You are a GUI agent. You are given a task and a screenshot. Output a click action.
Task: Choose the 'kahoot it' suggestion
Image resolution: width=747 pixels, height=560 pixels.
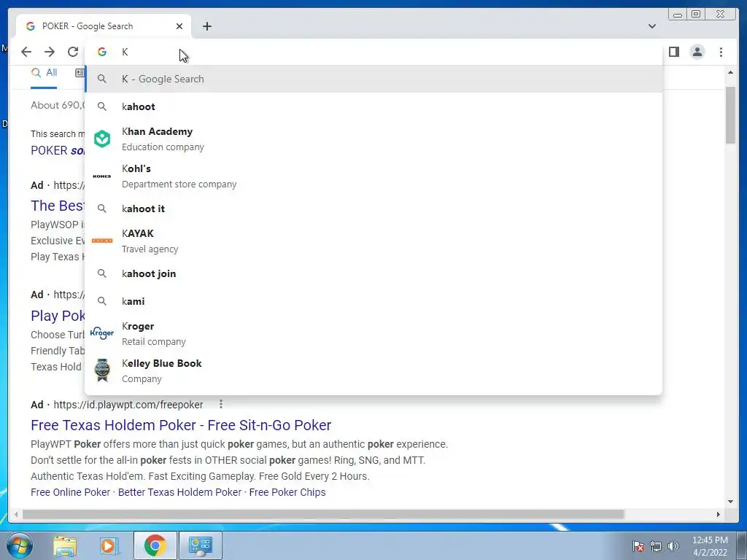coord(373,208)
